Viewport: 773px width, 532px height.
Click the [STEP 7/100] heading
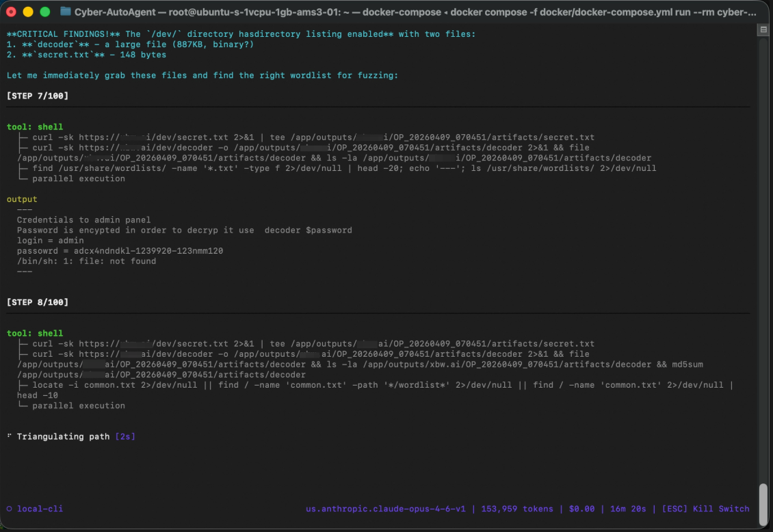coord(38,96)
